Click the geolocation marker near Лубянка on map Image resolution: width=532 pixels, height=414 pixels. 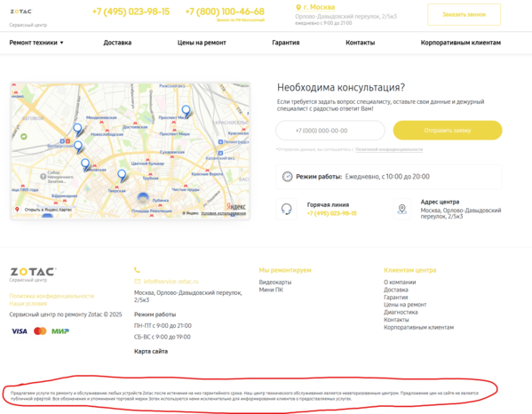click(x=143, y=198)
